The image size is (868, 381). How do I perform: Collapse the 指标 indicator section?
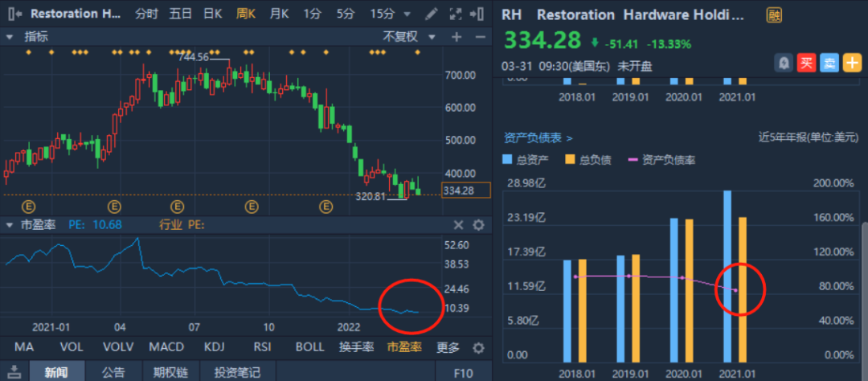10,37
